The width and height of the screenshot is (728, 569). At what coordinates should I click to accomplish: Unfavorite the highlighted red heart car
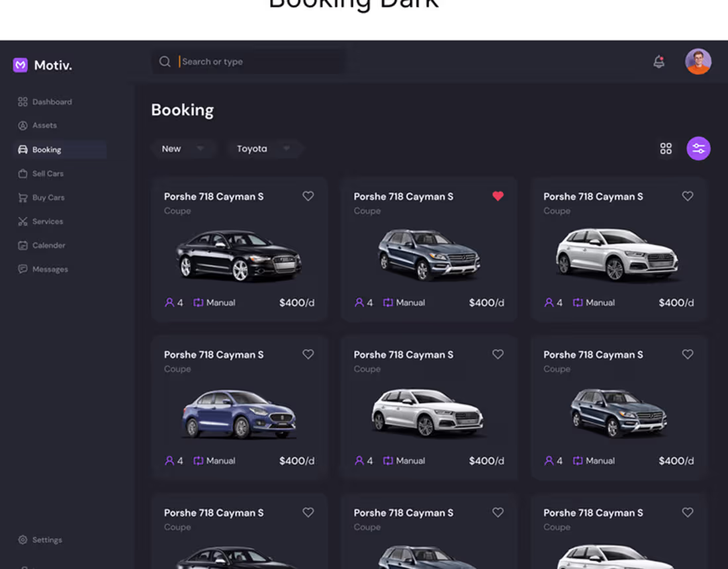(498, 196)
